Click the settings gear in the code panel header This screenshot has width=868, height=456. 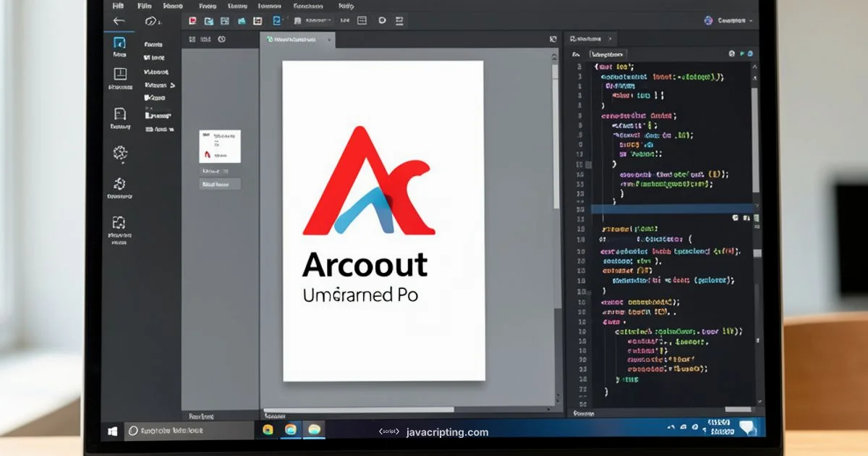click(x=732, y=54)
